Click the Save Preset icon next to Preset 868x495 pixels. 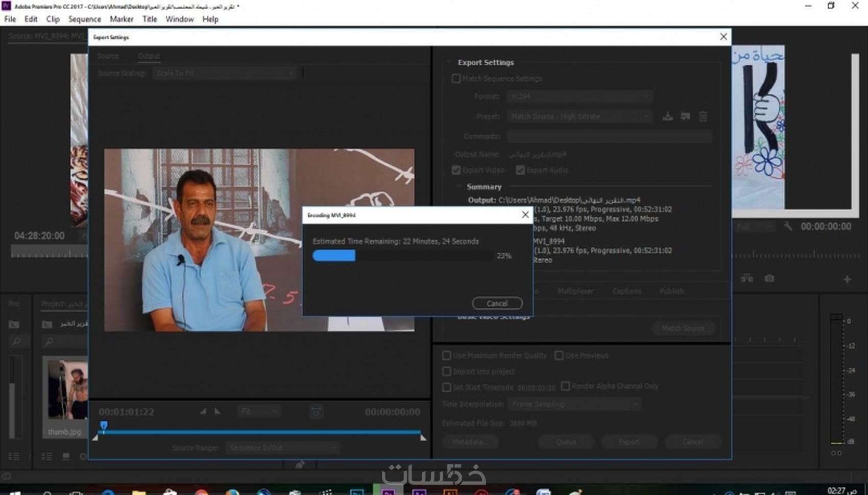click(667, 116)
